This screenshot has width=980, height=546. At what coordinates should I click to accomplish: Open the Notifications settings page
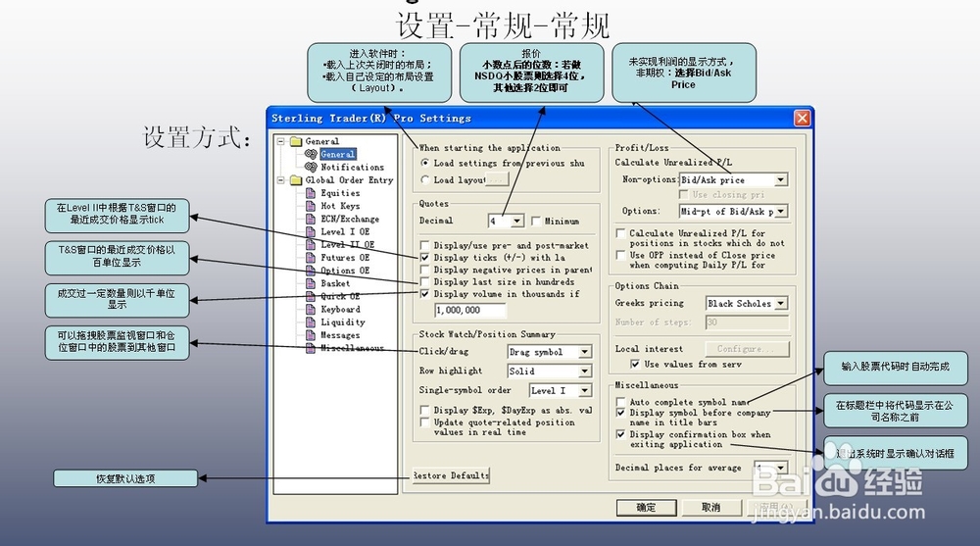point(353,167)
